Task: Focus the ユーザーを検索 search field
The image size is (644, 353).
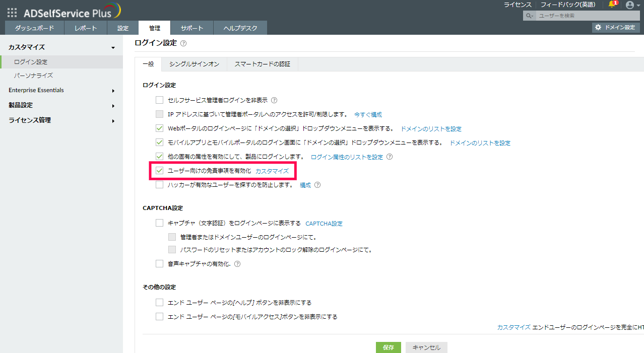Action: coord(587,16)
